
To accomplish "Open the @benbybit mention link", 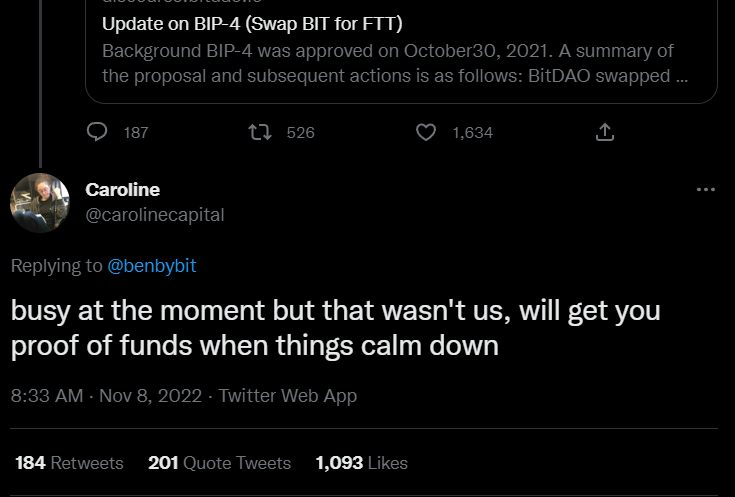I will coord(152,265).
